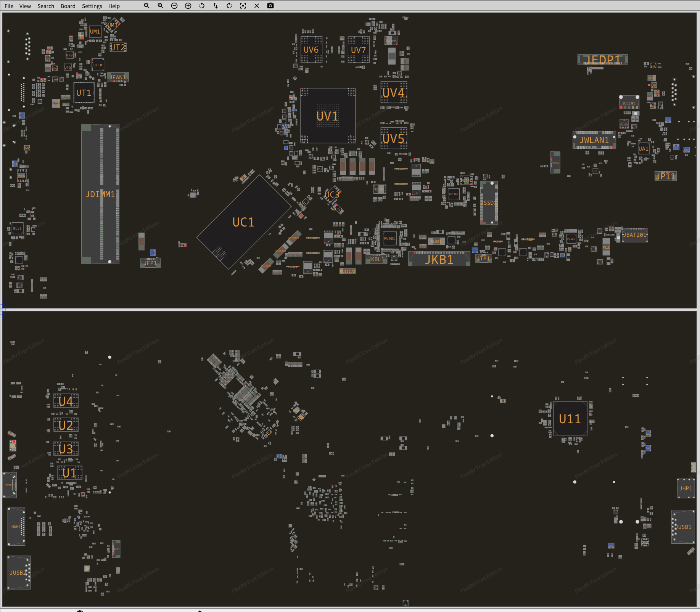Click the fit-to-view target icon

pyautogui.click(x=243, y=6)
